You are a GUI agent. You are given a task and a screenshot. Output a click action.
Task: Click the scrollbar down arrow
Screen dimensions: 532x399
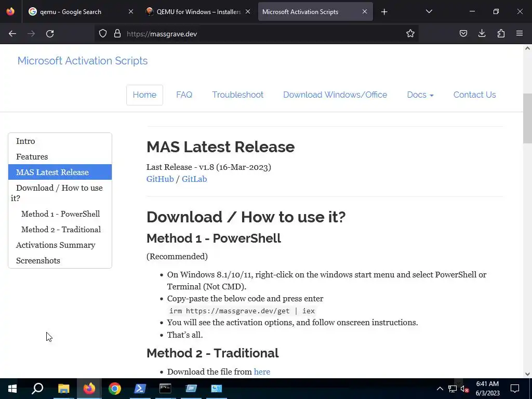pyautogui.click(x=527, y=374)
